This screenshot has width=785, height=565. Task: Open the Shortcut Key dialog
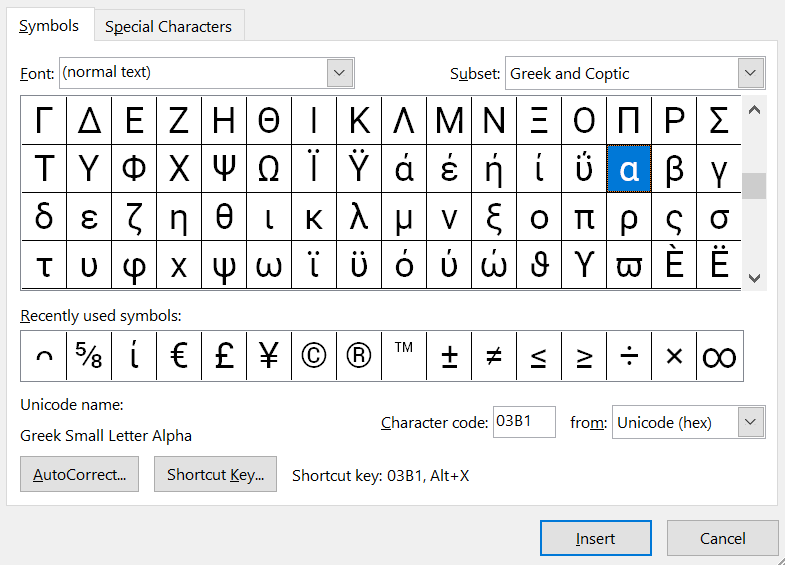[x=214, y=475]
